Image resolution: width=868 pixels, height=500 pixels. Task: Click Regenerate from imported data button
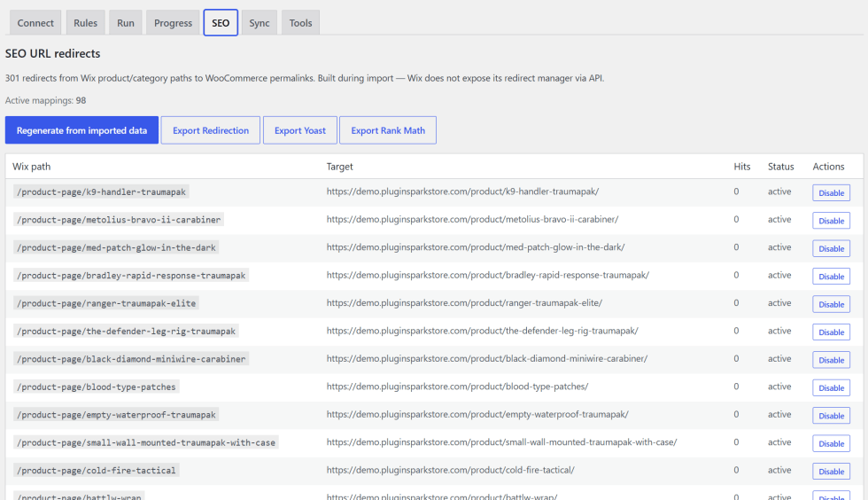point(81,130)
